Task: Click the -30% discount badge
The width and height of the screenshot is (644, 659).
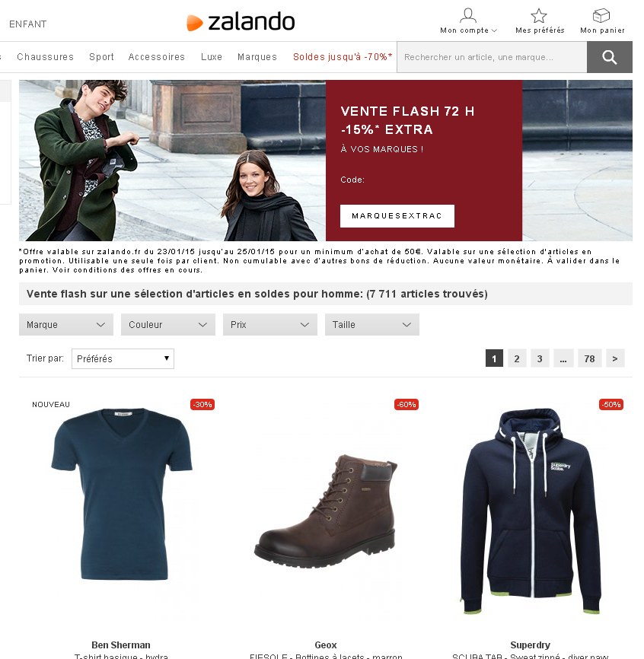Action: pos(202,404)
